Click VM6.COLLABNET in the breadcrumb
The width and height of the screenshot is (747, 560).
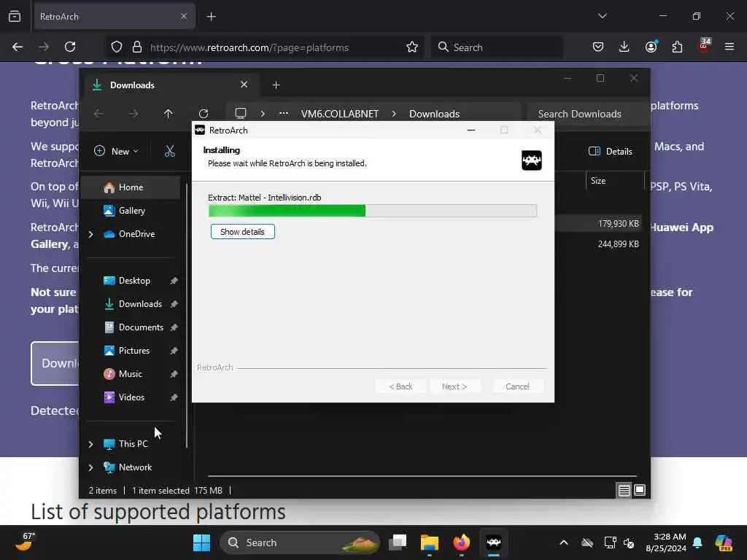point(340,114)
